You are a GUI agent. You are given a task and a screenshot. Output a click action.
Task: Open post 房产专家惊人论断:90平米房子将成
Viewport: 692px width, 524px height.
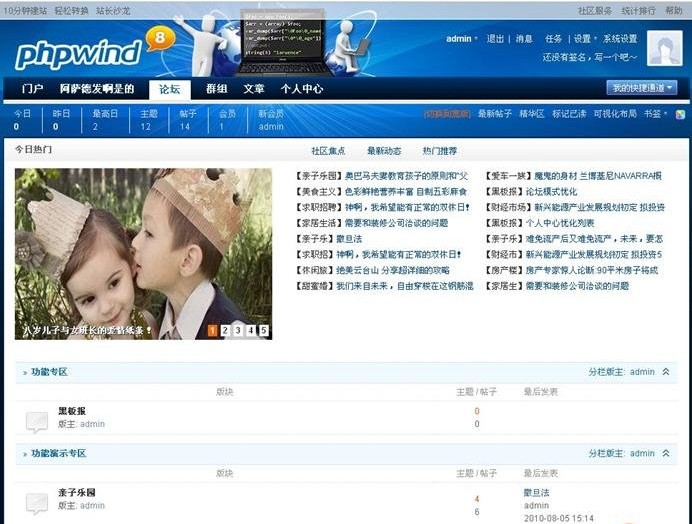591,270
